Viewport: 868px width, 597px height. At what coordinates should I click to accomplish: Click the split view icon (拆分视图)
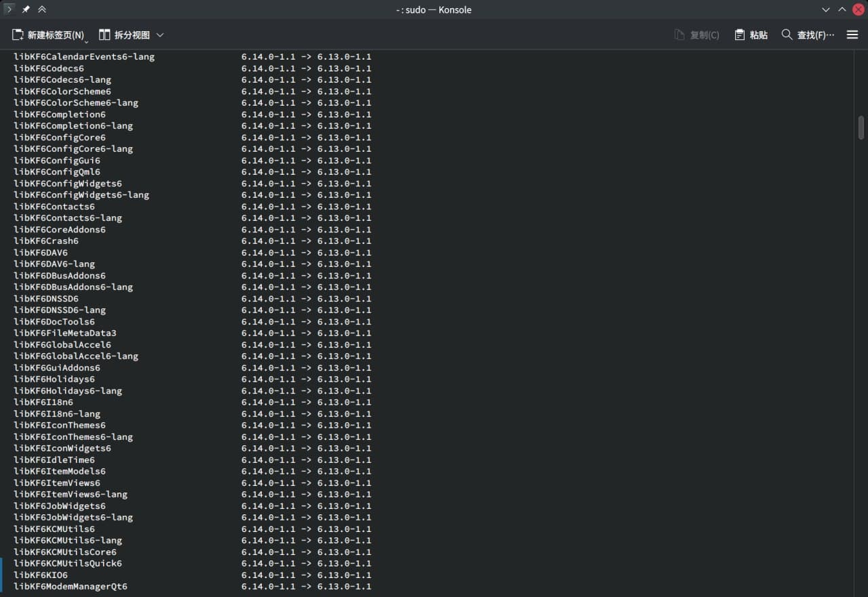(x=104, y=35)
